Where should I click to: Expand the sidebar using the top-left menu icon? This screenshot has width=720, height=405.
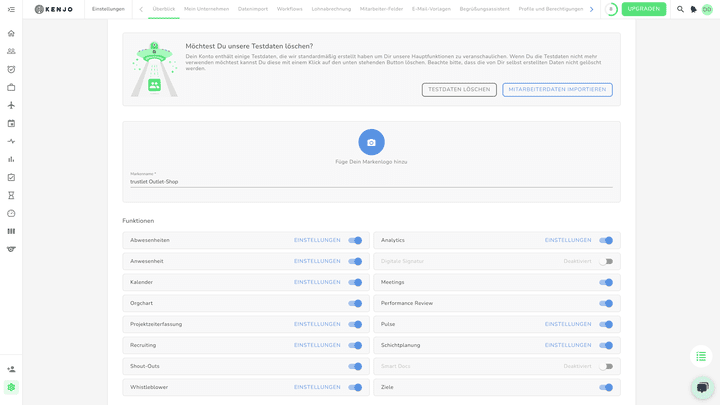(11, 9)
